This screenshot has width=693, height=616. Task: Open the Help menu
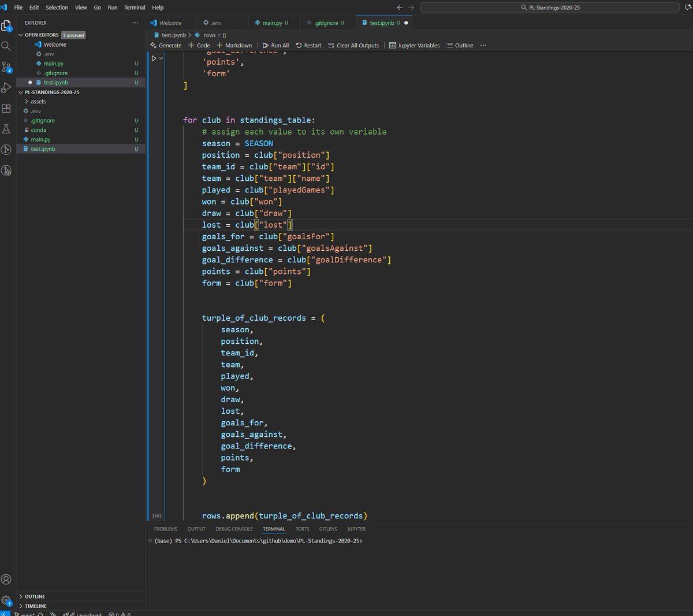158,8
